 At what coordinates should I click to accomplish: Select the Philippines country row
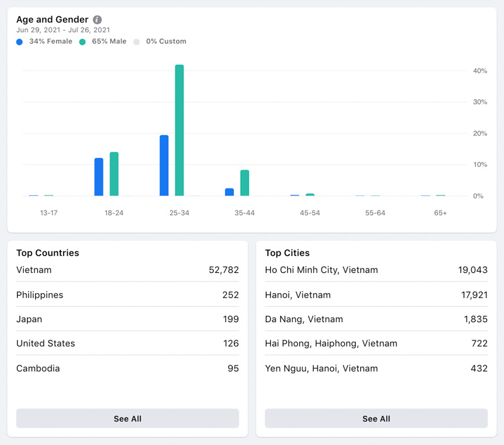[127, 295]
